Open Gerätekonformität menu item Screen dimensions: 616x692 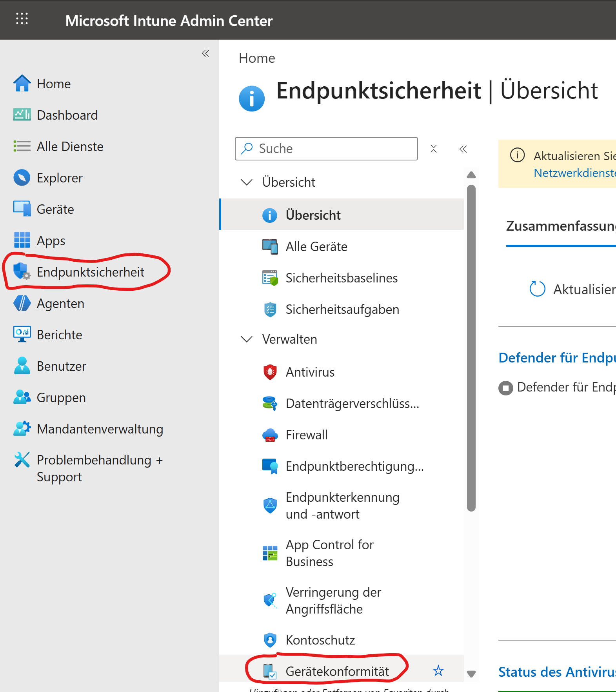(337, 671)
